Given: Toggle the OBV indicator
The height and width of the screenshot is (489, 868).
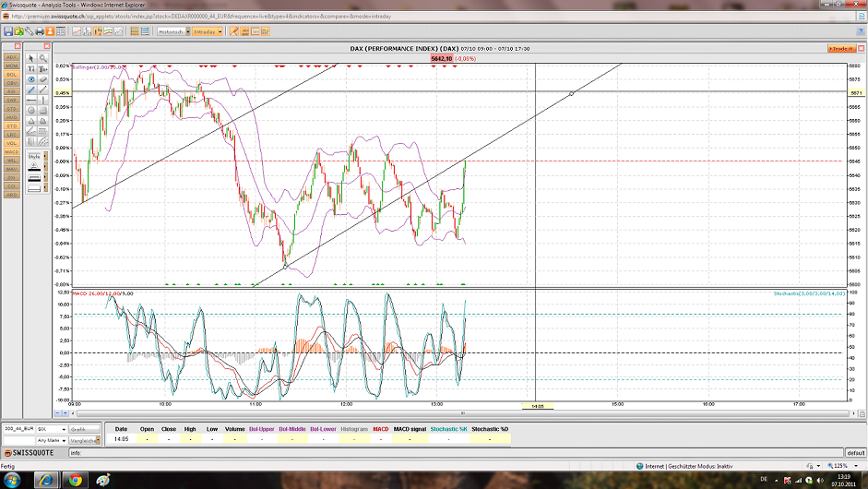Looking at the screenshot, I should point(12,83).
